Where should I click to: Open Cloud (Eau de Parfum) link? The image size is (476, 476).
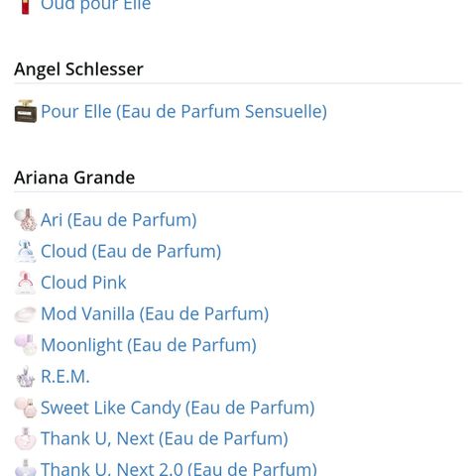tap(131, 251)
